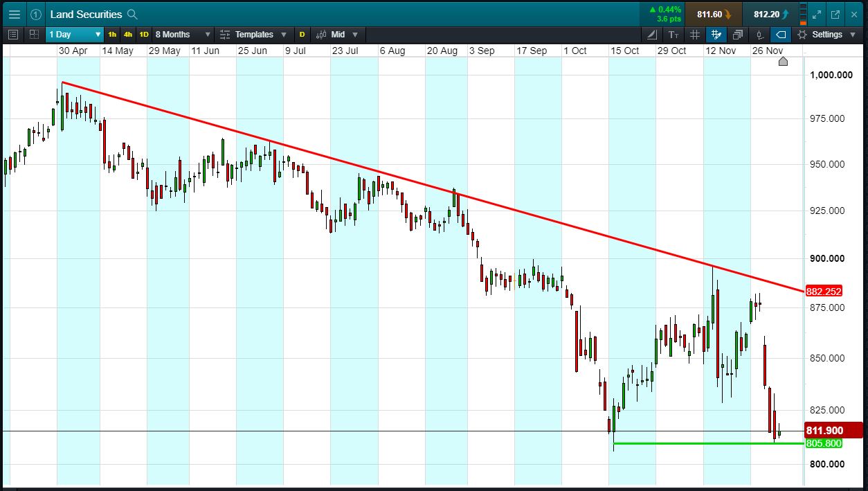The width and height of the screenshot is (868, 491).
Task: Click the circled number one indicator
Action: point(36,14)
